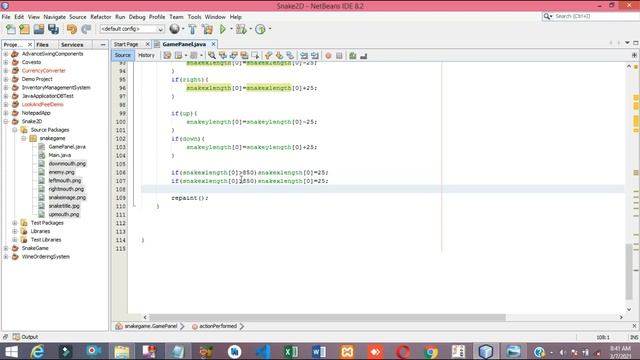Open the default config dropdown
Screen dimensions: 640x360
pos(132,29)
